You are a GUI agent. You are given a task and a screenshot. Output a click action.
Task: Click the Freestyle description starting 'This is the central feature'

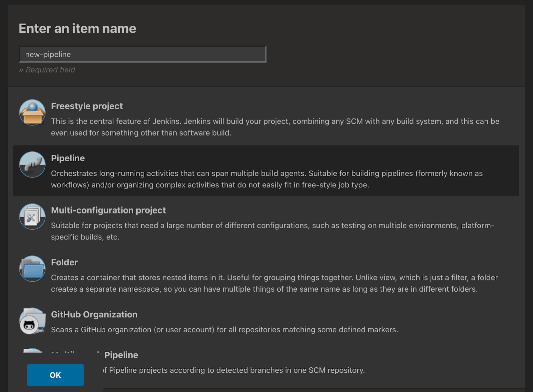coord(275,127)
